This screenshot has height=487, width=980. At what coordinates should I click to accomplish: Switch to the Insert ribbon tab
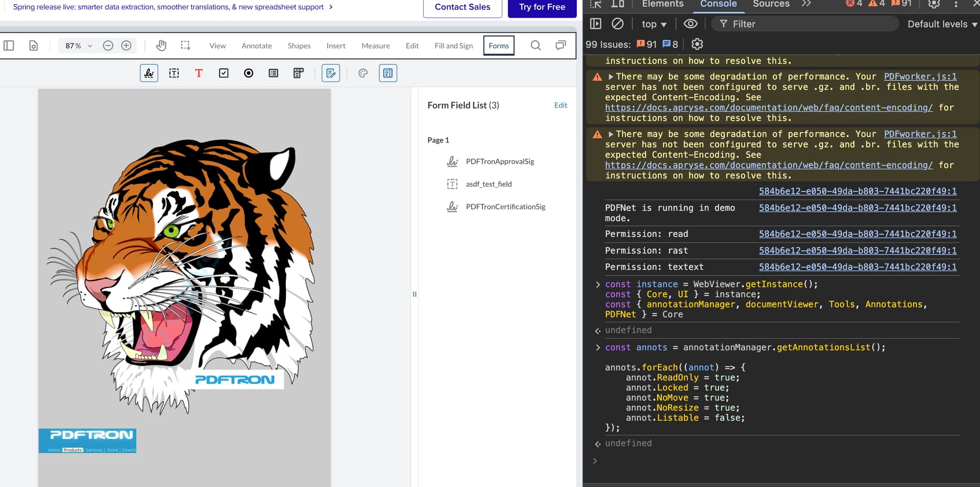pos(336,45)
